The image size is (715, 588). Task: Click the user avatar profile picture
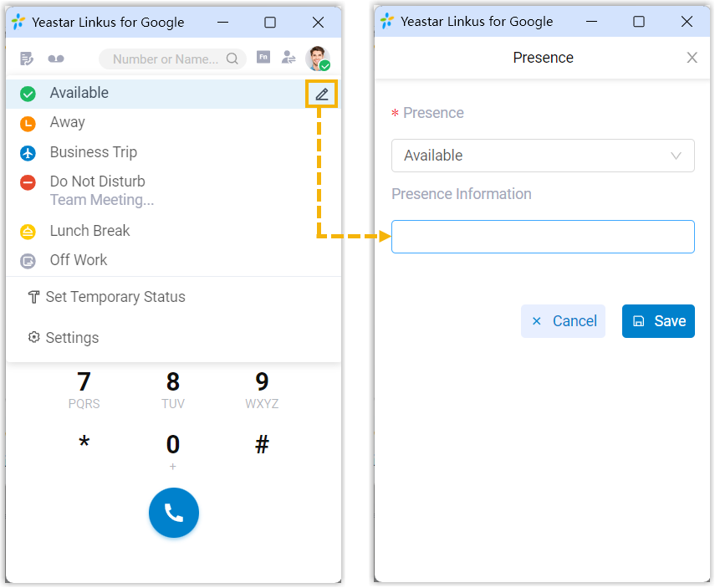pyautogui.click(x=317, y=58)
